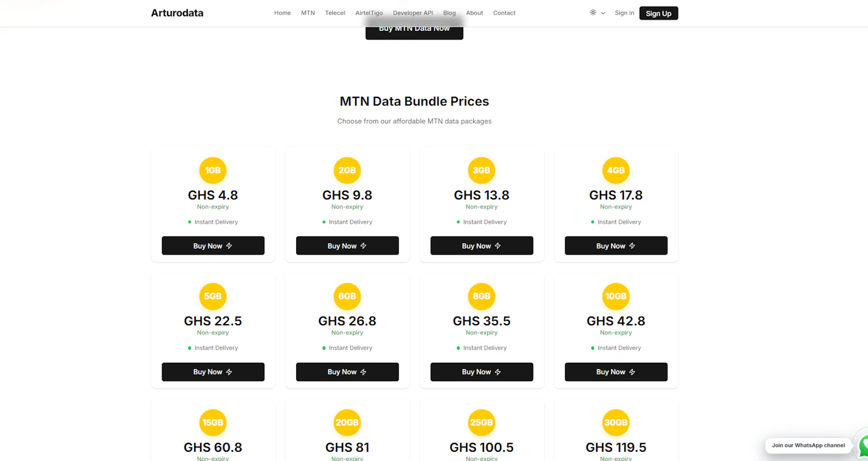
Task: Click the Sign In link
Action: pos(624,13)
